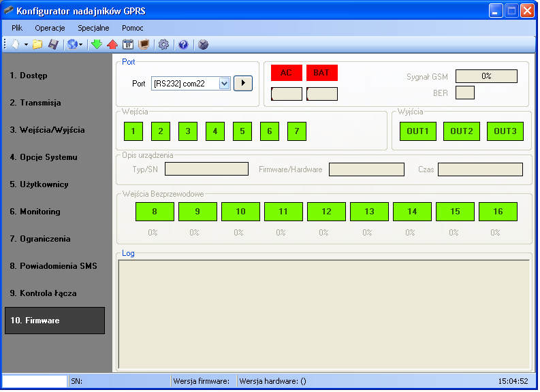Click the Sygnał GSM 0% progress bar
The width and height of the screenshot is (540, 392).
486,76
